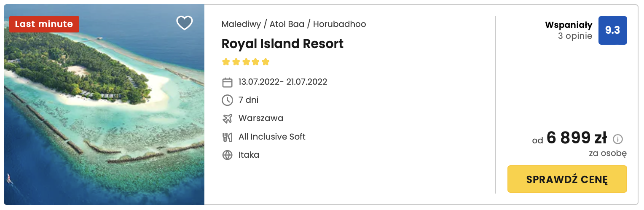Viewport: 644px width, 210px height.
Task: Click the clock icon next to 7 dni
Action: (227, 100)
